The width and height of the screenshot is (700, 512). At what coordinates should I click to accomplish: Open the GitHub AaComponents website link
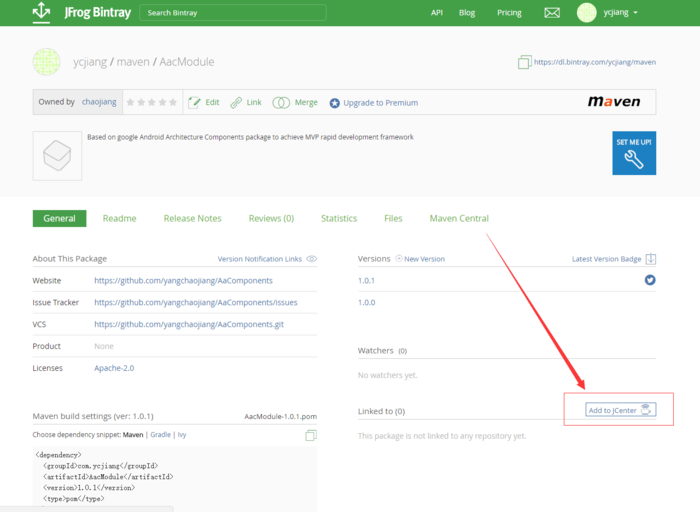(x=183, y=280)
